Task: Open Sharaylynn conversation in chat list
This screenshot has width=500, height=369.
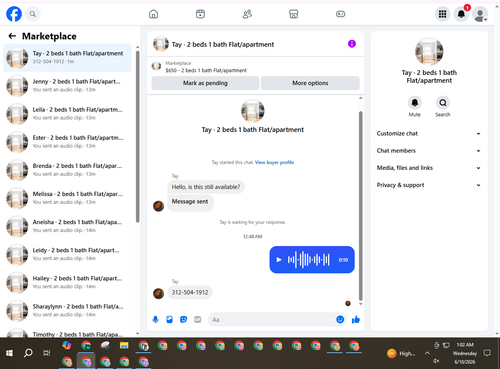Action: click(67, 311)
